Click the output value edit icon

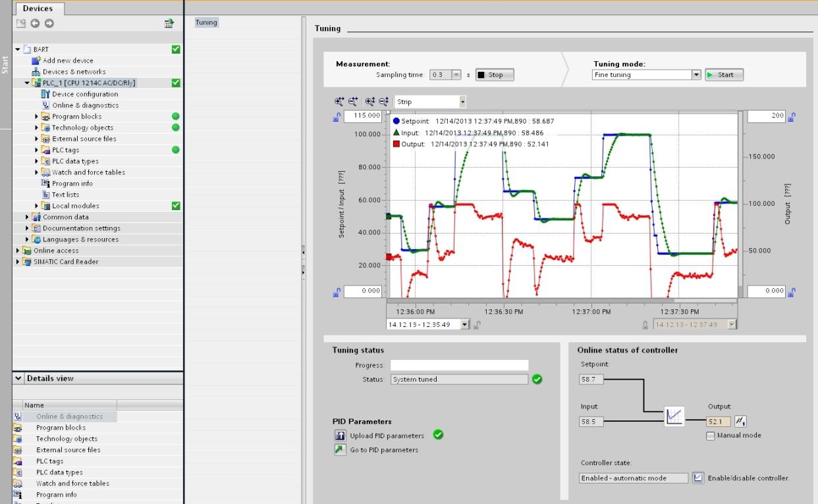[740, 422]
